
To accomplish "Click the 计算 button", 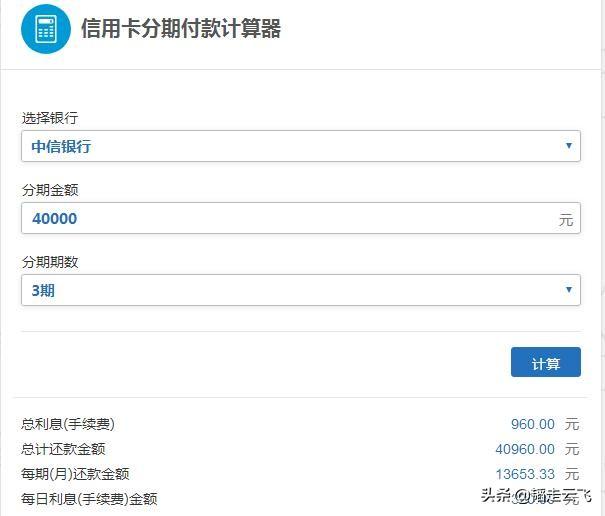I will point(546,362).
